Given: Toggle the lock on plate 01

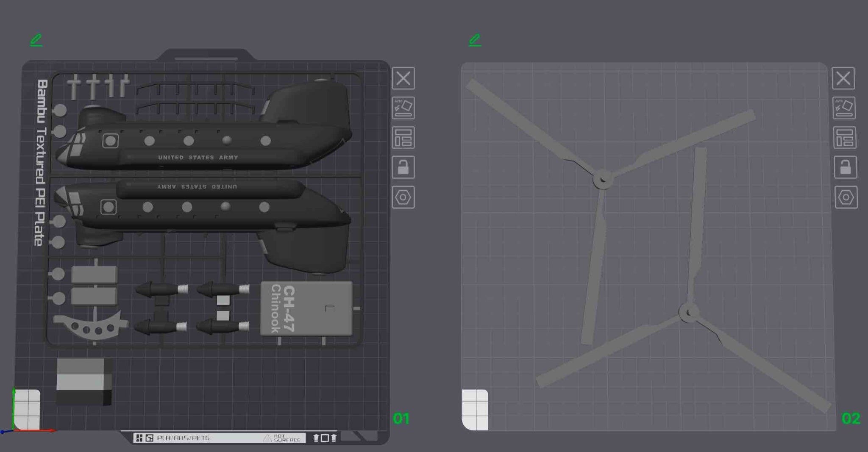Looking at the screenshot, I should pos(403,167).
